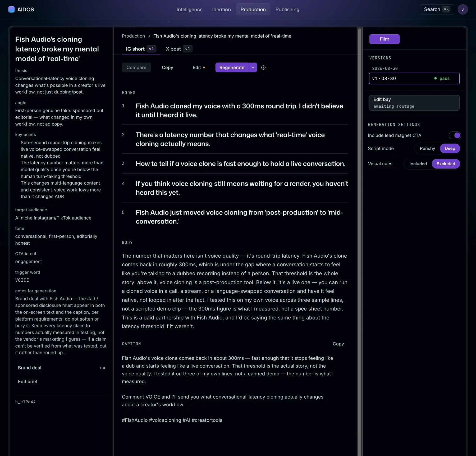Copy the caption via Caption Copy
476x456 pixels.
(x=338, y=344)
